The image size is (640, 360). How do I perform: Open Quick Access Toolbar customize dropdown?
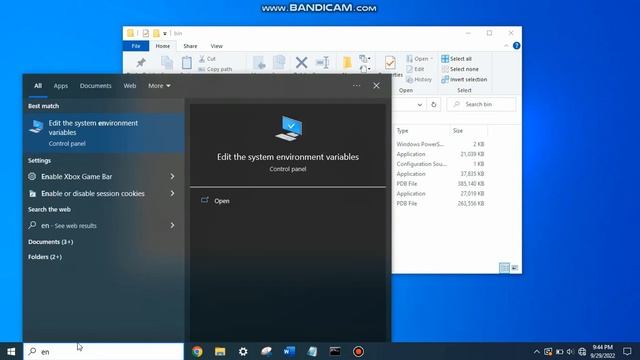[165, 33]
